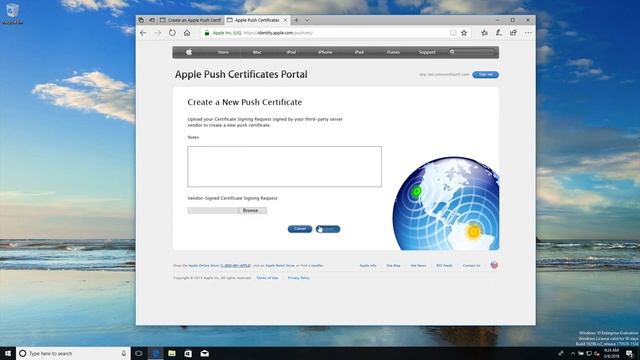Open the Windows Start menu
Viewport: 640px width, 360px height.
point(8,353)
